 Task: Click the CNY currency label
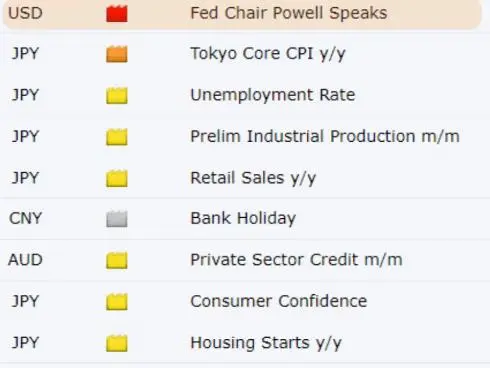tap(25, 219)
